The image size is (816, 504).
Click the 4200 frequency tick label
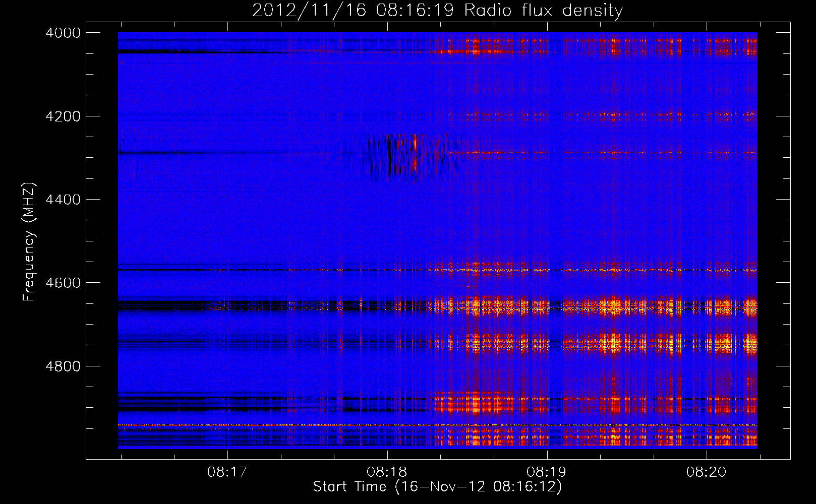(63, 116)
